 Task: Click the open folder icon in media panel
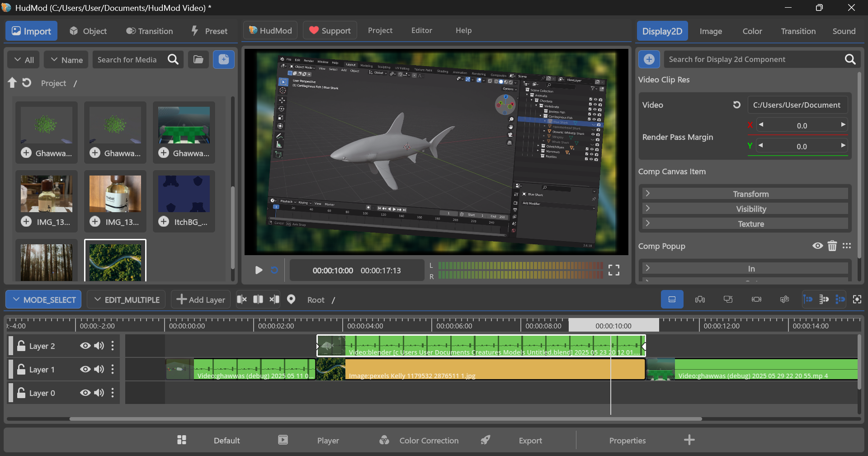pyautogui.click(x=198, y=59)
